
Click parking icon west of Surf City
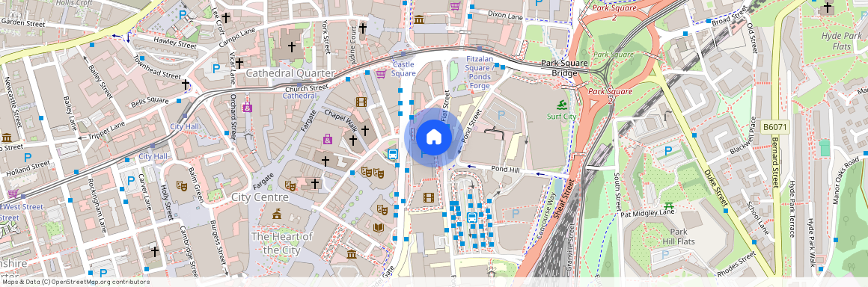pyautogui.click(x=501, y=115)
